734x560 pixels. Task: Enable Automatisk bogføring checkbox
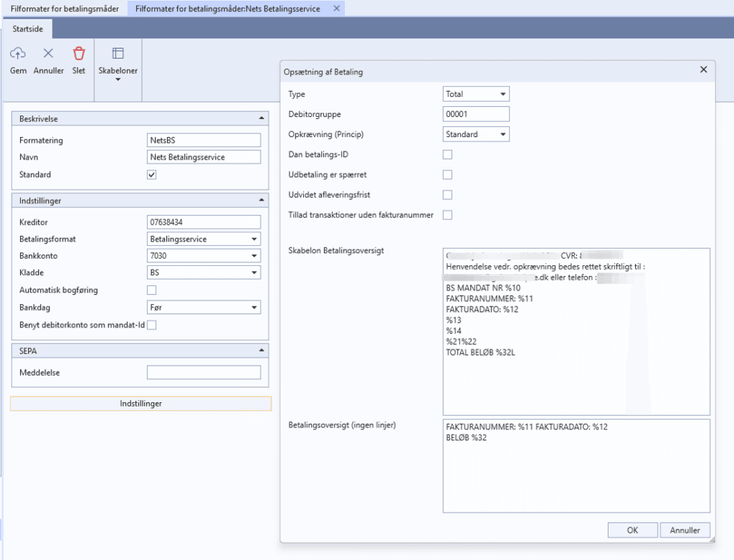coord(152,290)
